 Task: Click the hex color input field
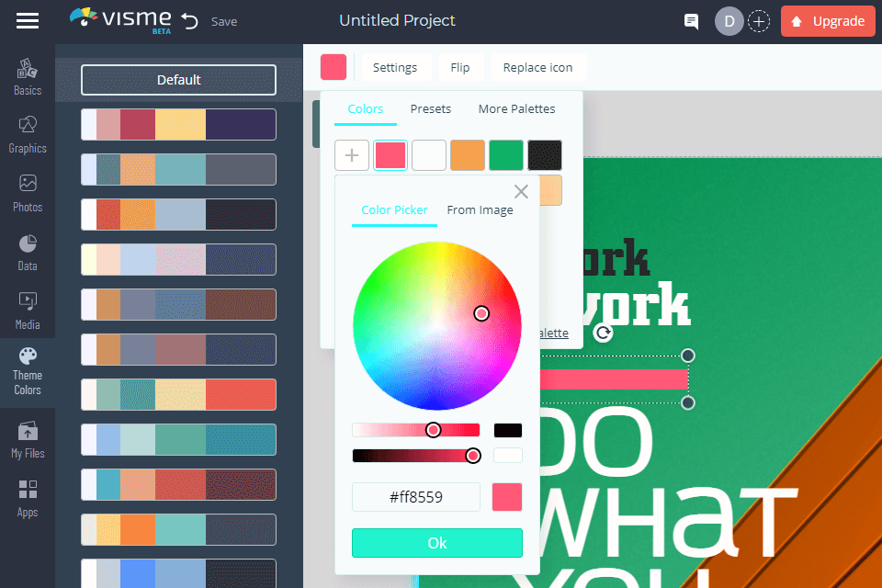[x=416, y=497]
